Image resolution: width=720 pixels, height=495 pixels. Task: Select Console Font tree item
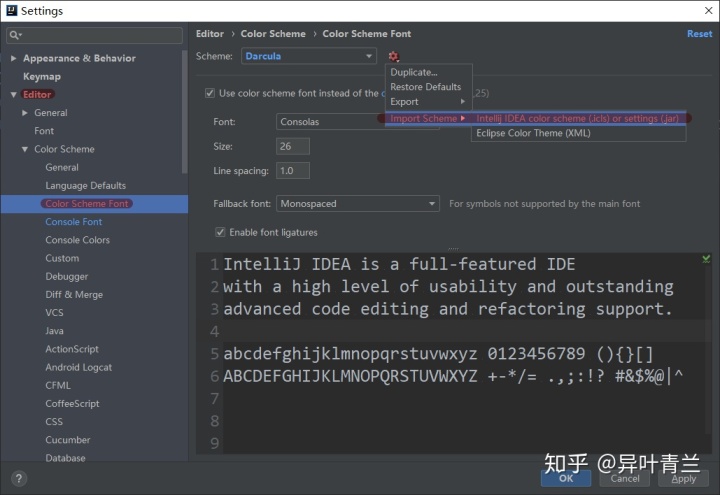point(73,222)
